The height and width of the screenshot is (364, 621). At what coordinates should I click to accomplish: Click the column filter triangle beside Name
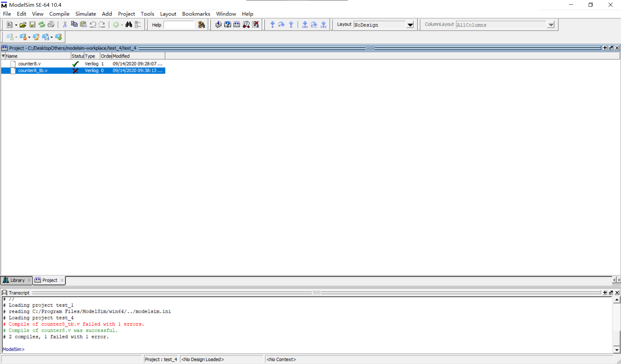pos(3,56)
